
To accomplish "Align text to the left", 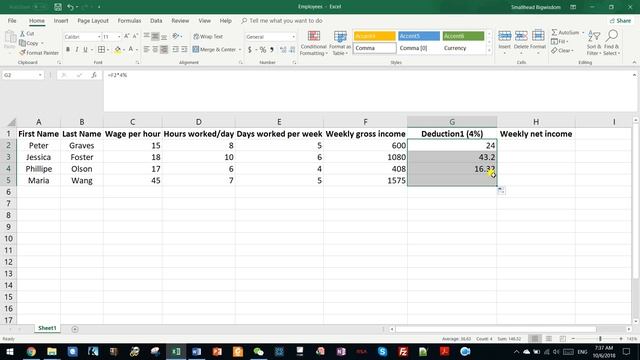I will (x=147, y=49).
